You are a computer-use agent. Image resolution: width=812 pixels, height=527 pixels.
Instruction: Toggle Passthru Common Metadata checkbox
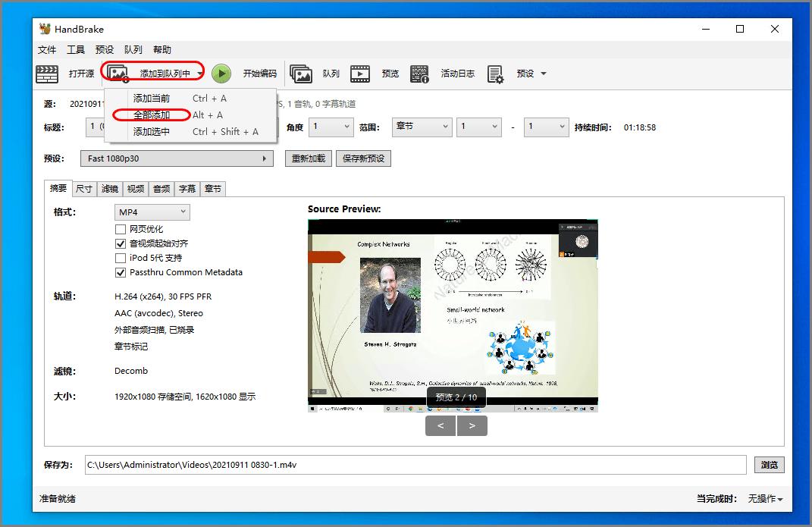121,272
